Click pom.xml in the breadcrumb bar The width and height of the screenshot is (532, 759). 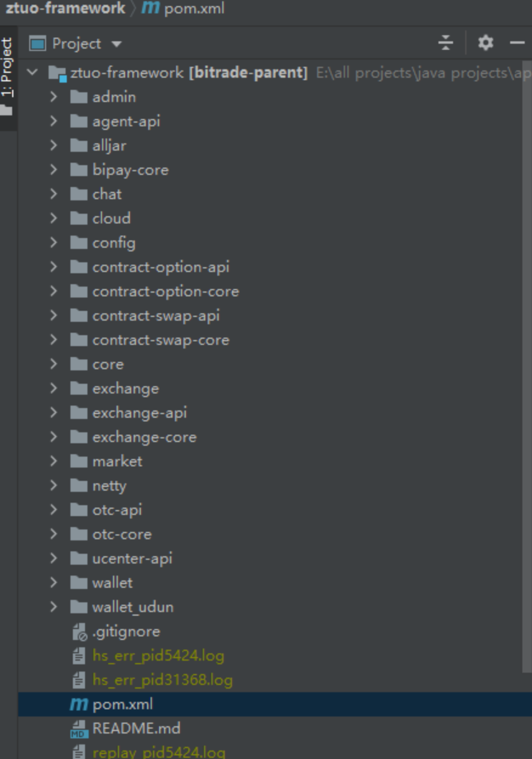pos(194,9)
